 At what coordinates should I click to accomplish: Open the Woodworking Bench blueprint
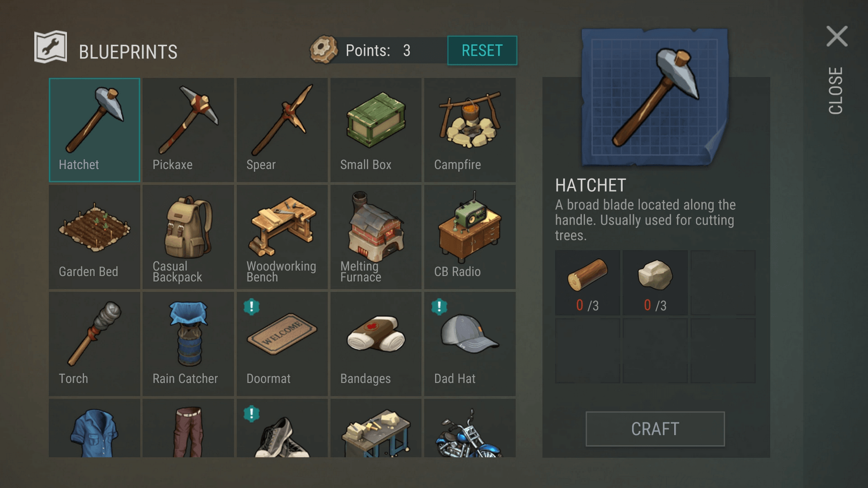[282, 237]
